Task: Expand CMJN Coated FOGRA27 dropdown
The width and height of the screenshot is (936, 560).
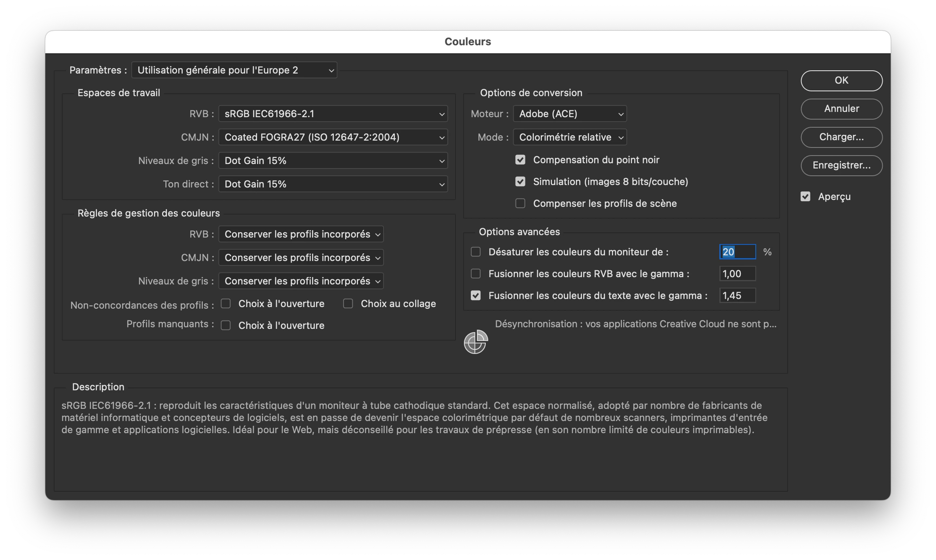Action: pyautogui.click(x=333, y=137)
